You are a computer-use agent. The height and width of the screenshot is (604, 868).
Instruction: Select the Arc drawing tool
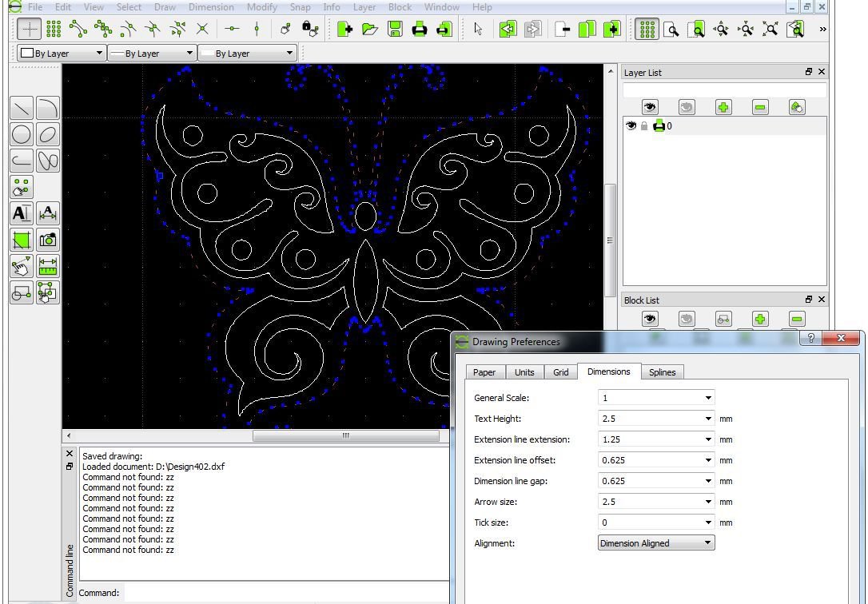[x=47, y=107]
